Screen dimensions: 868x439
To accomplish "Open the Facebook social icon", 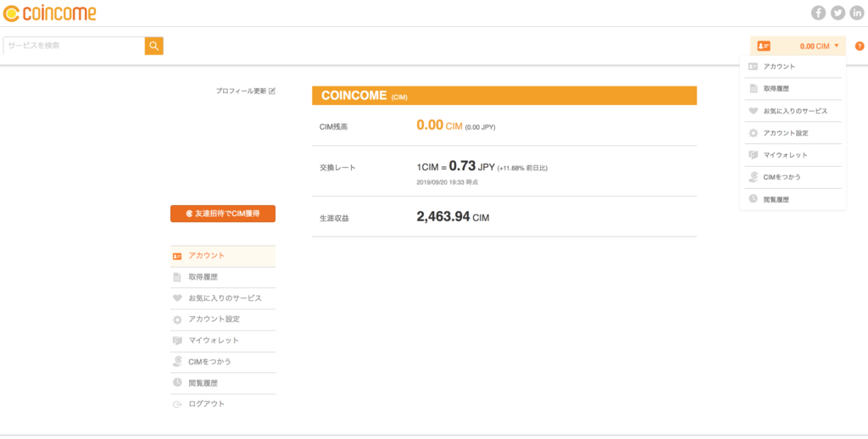I will click(x=818, y=13).
